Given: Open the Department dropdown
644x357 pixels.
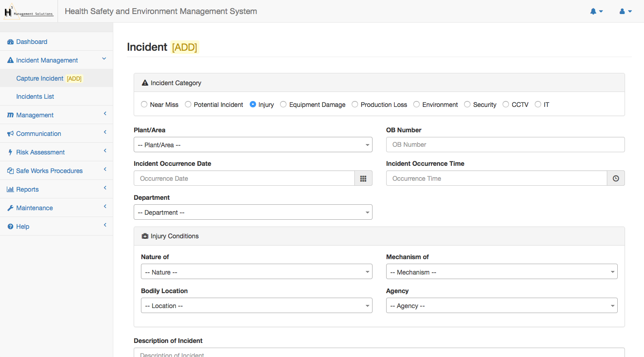Looking at the screenshot, I should tap(253, 212).
